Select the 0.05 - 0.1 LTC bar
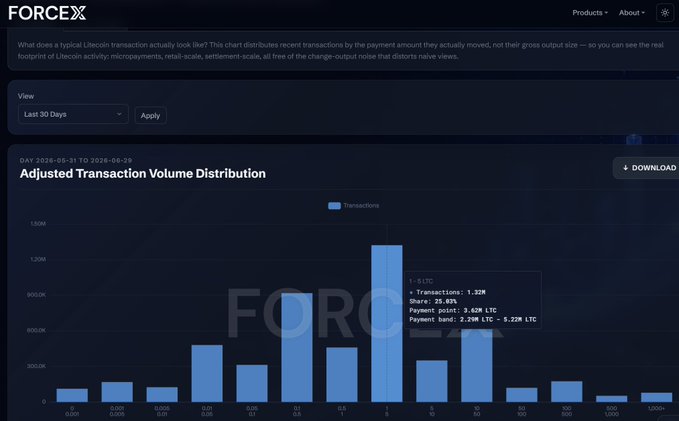 [x=252, y=383]
